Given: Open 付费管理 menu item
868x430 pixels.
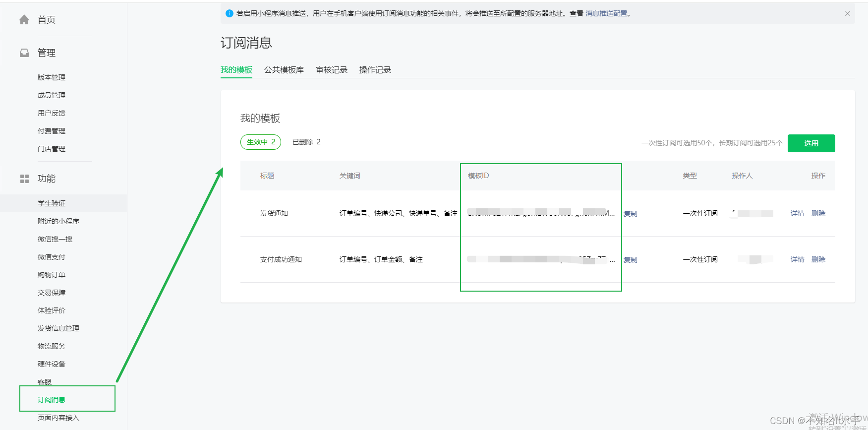Looking at the screenshot, I should 52,131.
